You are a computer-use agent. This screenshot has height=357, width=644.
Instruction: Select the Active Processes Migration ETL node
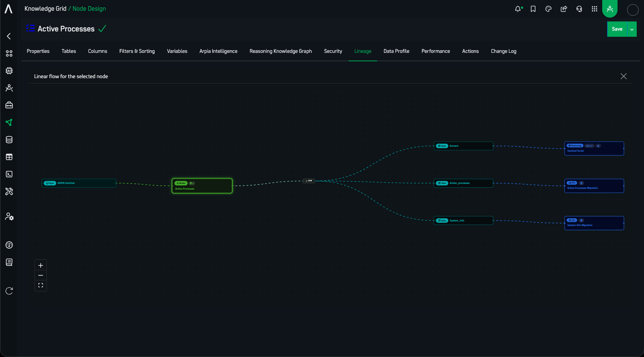click(x=594, y=186)
